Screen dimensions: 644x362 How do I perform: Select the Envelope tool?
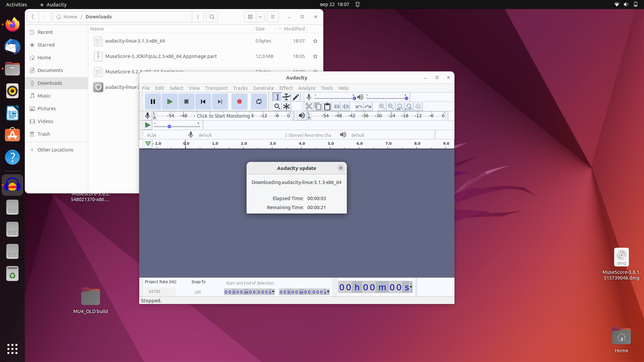pyautogui.click(x=286, y=97)
